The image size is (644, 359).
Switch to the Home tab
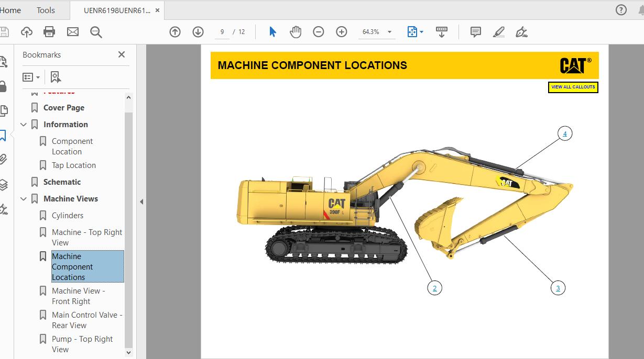pos(10,10)
